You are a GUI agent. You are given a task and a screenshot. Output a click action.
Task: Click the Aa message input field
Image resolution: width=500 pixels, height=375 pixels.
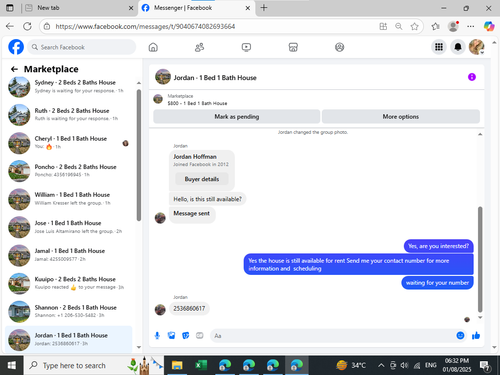(333, 336)
